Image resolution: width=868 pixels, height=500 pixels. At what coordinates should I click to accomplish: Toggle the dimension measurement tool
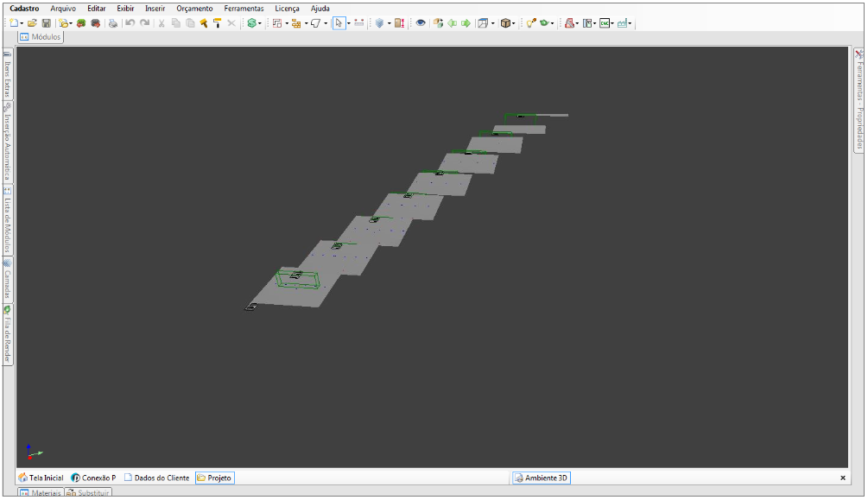coord(359,23)
